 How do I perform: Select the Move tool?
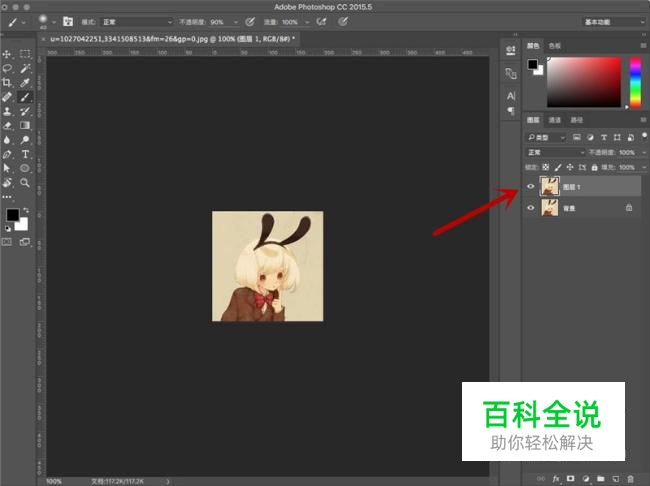click(8, 54)
